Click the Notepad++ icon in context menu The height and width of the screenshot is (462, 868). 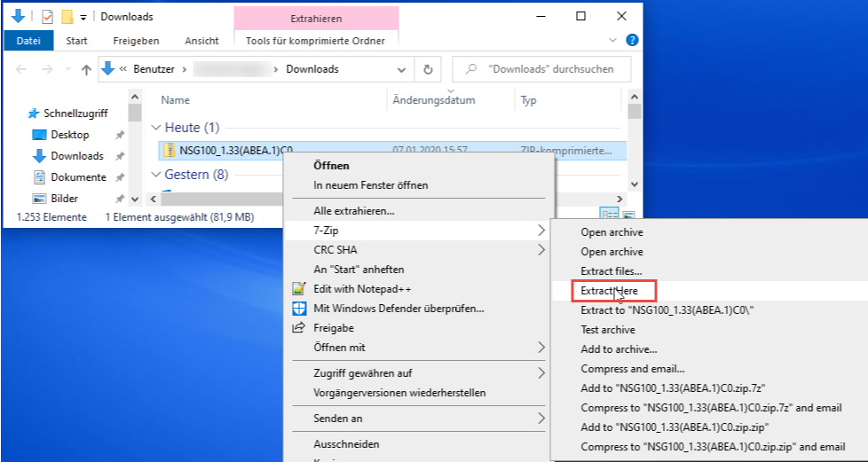coord(299,289)
